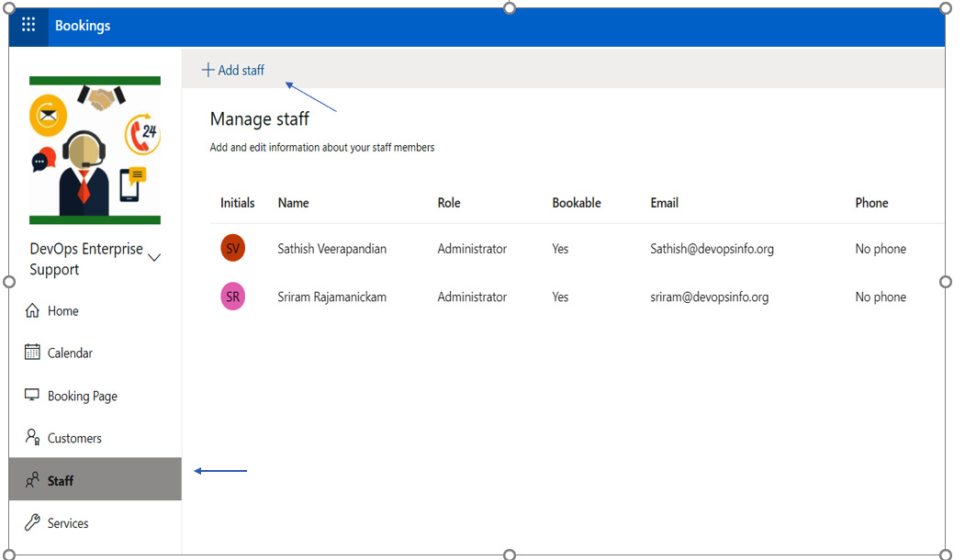Click the Initials column header
This screenshot has width=965, height=560.
coord(238,203)
